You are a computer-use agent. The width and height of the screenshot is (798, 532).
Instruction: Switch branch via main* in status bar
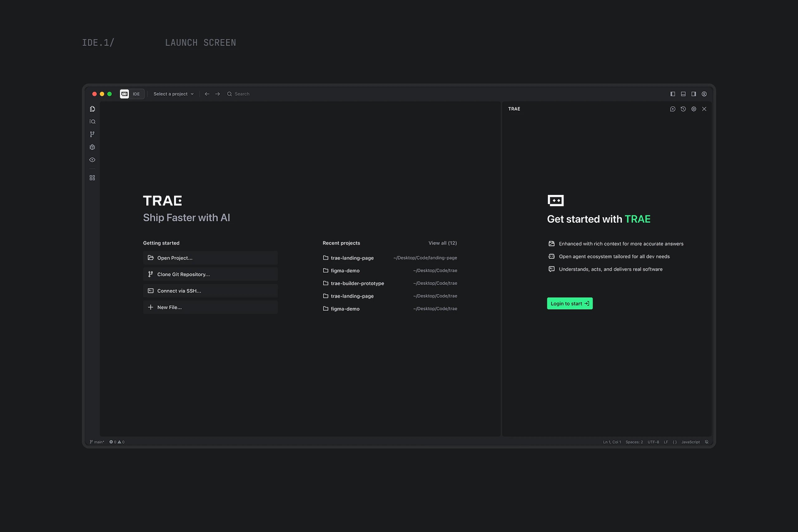click(97, 442)
